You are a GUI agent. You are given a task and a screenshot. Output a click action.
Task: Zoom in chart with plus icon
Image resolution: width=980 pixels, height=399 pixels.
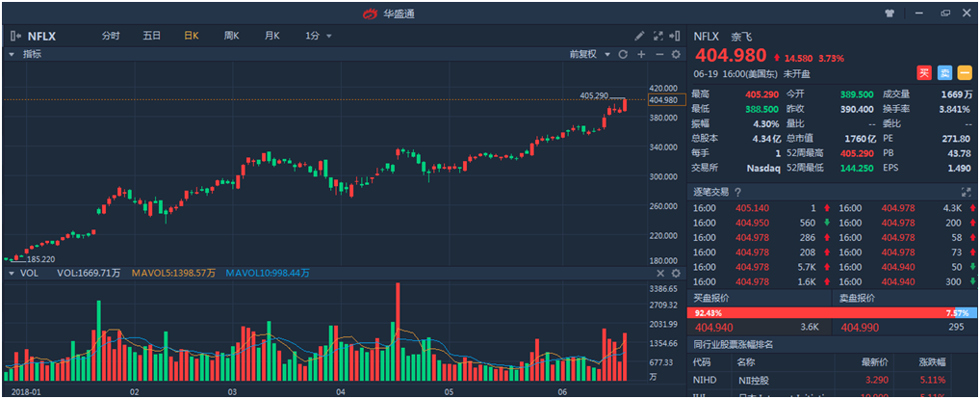click(640, 54)
